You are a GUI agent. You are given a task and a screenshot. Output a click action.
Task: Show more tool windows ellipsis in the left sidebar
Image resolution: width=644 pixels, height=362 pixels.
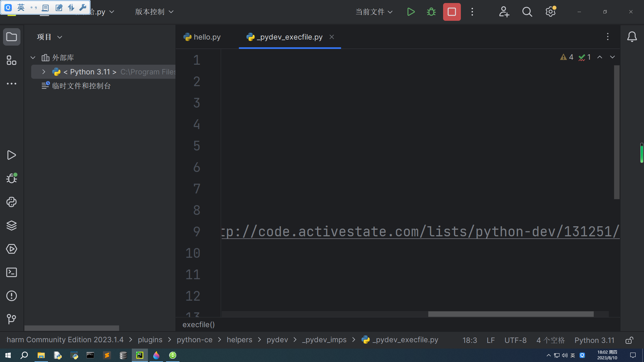pos(12,84)
